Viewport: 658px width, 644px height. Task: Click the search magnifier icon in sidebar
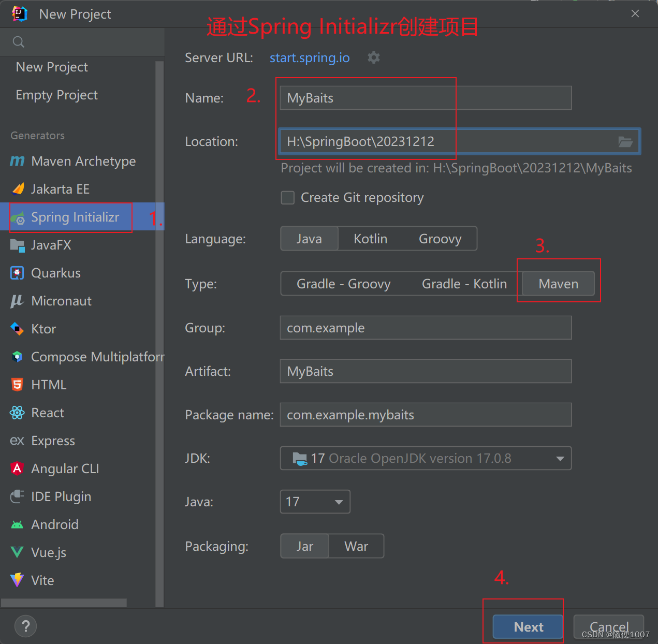(19, 42)
